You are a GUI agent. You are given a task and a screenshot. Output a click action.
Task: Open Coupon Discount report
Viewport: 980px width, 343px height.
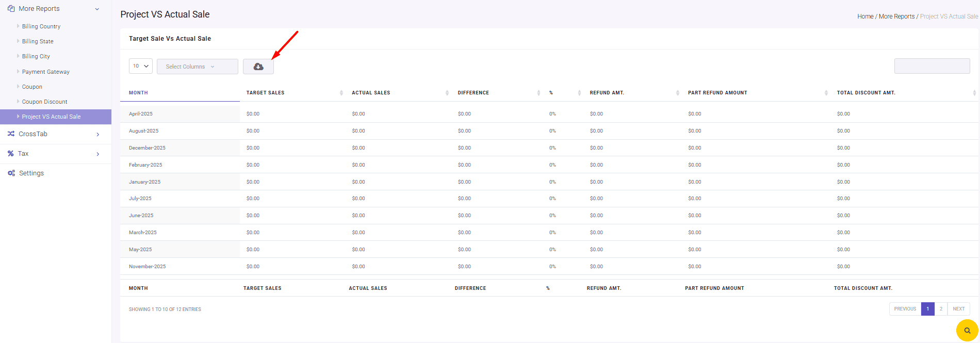click(x=45, y=102)
